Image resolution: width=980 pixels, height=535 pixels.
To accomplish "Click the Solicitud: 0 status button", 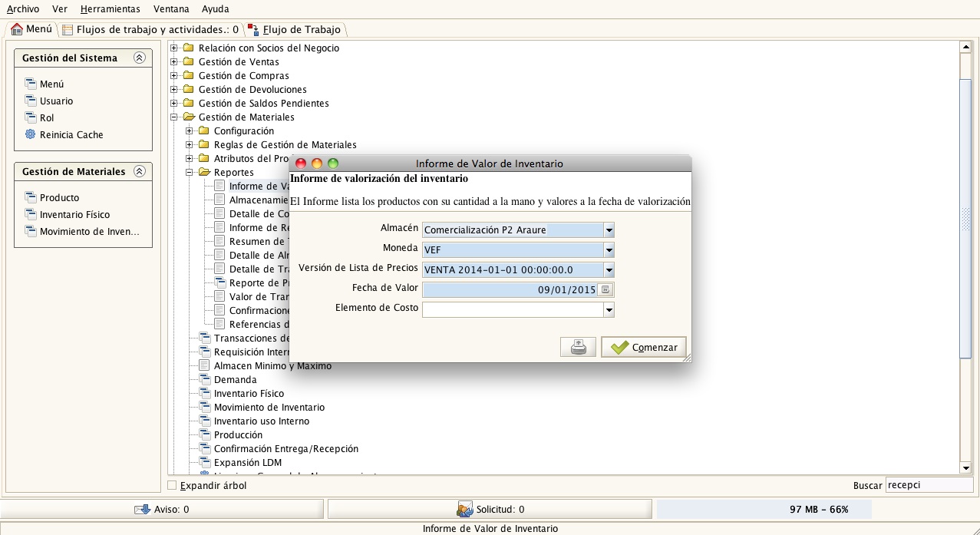I will point(490,509).
